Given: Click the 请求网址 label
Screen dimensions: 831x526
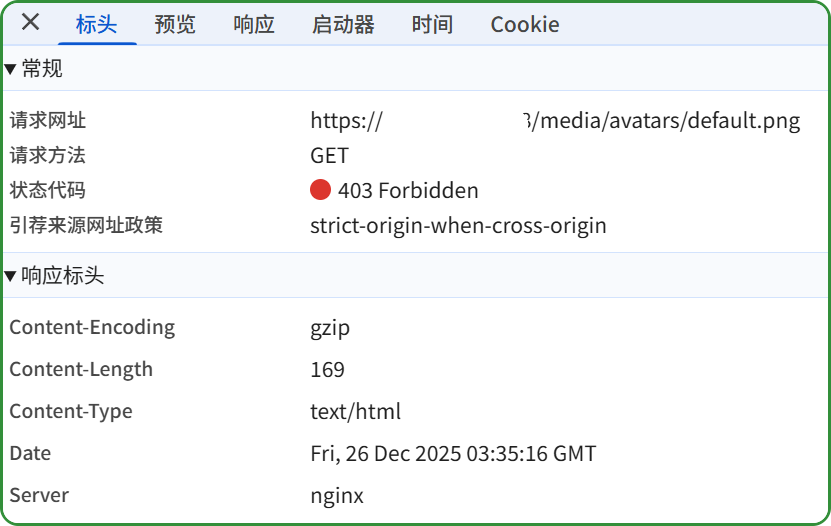Looking at the screenshot, I should 48,121.
